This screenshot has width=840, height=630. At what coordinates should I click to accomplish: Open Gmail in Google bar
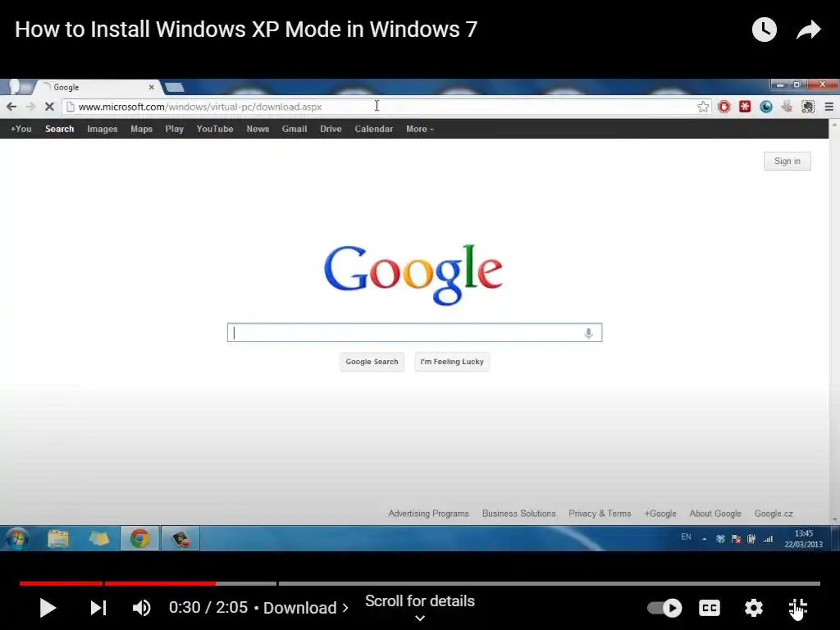click(294, 129)
